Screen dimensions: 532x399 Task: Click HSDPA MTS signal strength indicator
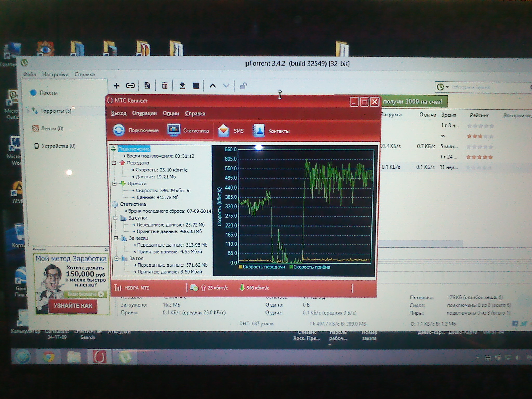pyautogui.click(x=132, y=288)
